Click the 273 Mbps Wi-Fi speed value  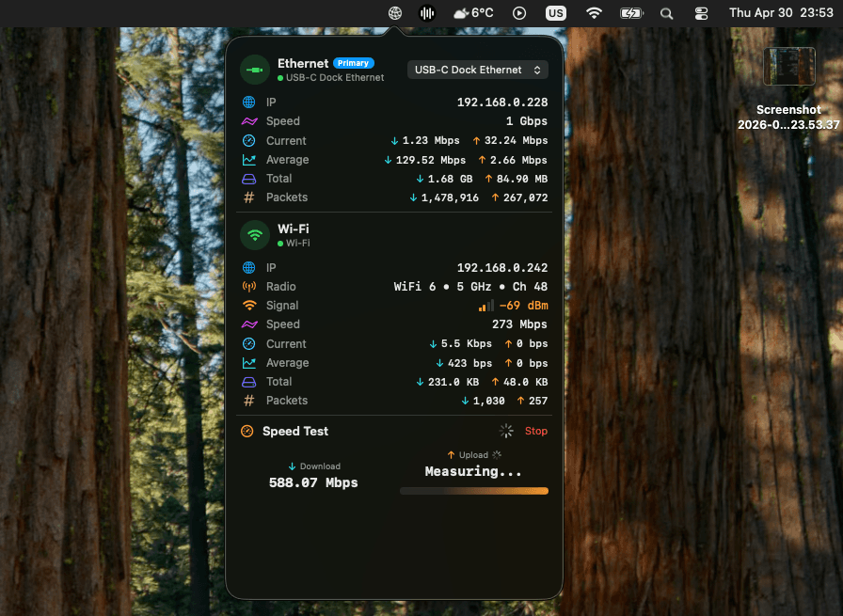519,324
